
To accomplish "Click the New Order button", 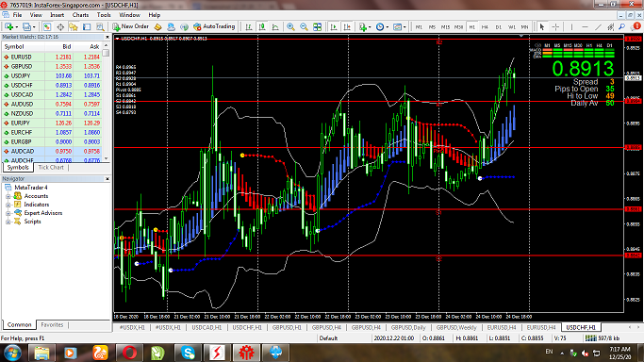I will click(131, 26).
